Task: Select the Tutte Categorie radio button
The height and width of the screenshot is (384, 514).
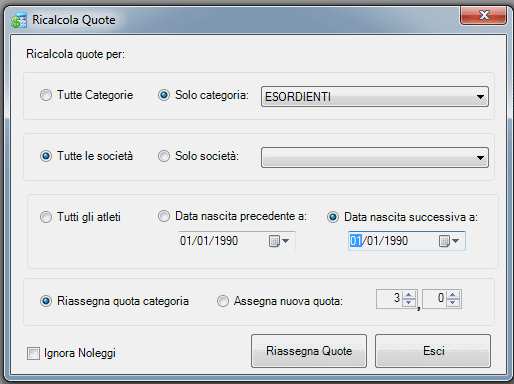Action: click(46, 95)
